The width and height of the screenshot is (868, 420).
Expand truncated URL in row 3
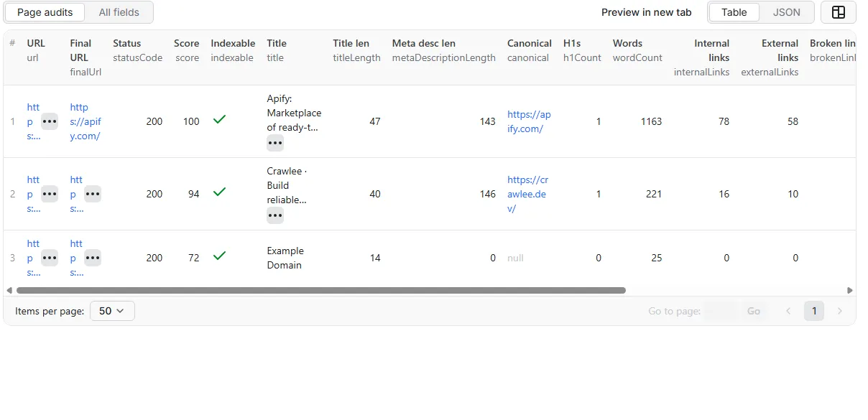pyautogui.click(x=50, y=258)
